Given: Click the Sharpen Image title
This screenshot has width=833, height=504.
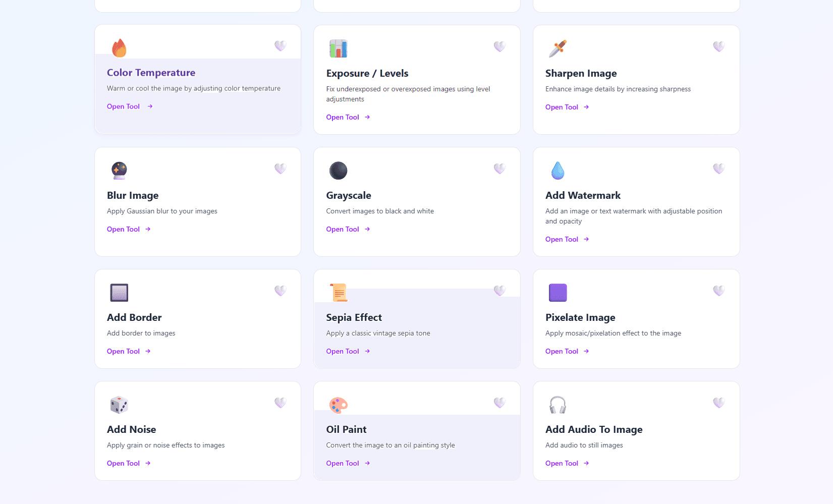Looking at the screenshot, I should point(581,73).
